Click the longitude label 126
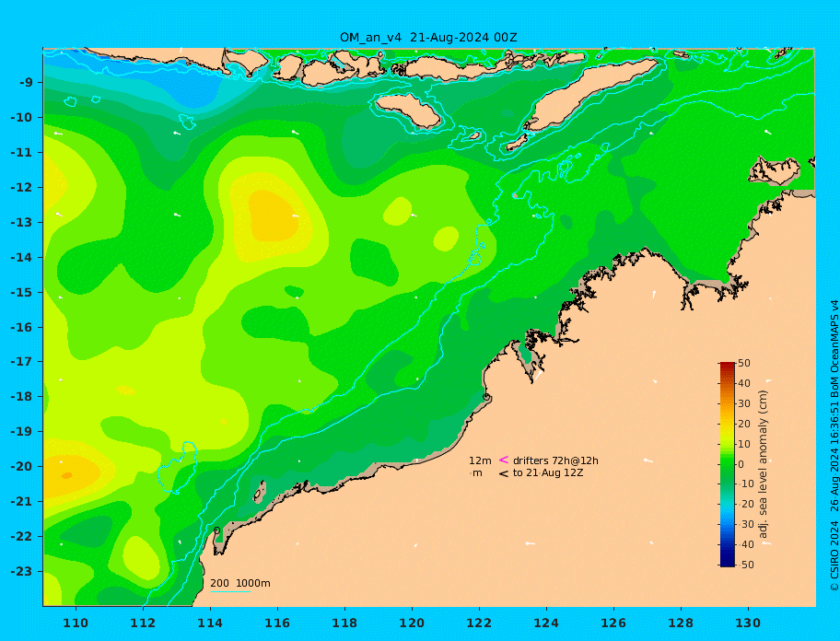This screenshot has height=641, width=840. (x=613, y=624)
